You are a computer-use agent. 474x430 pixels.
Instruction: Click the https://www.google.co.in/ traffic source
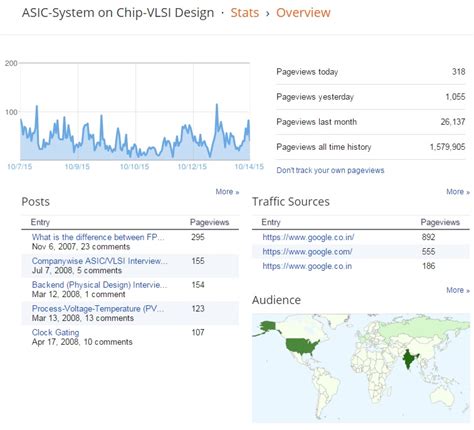pyautogui.click(x=308, y=237)
